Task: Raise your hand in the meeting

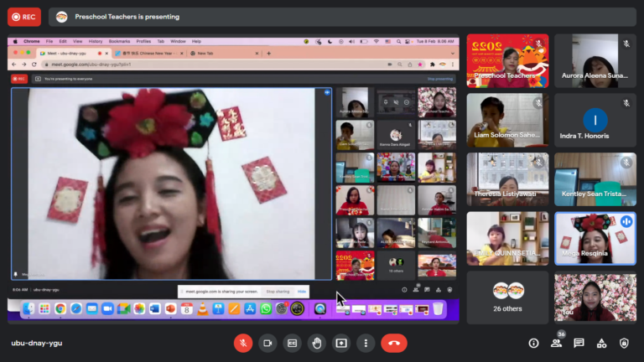Action: [x=317, y=343]
